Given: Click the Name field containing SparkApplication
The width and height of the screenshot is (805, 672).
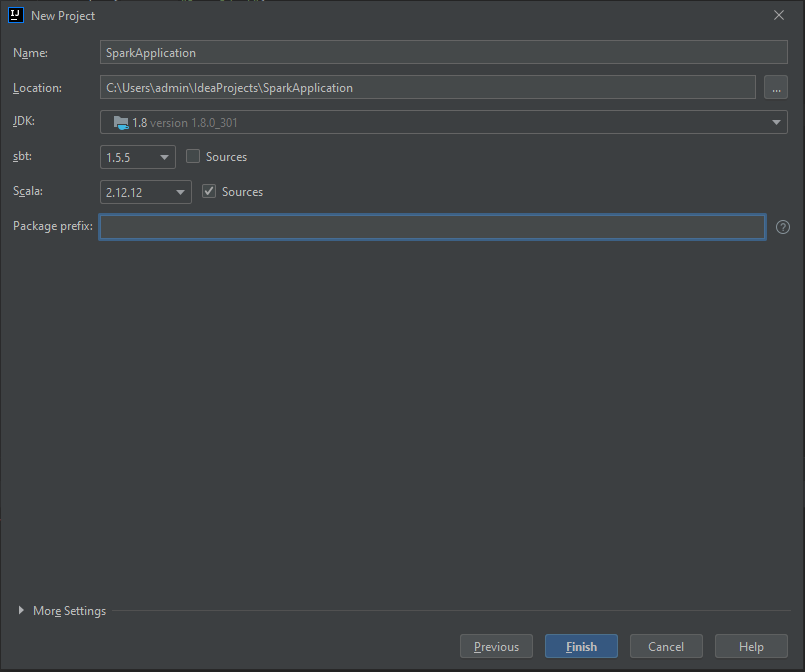Looking at the screenshot, I should point(444,53).
